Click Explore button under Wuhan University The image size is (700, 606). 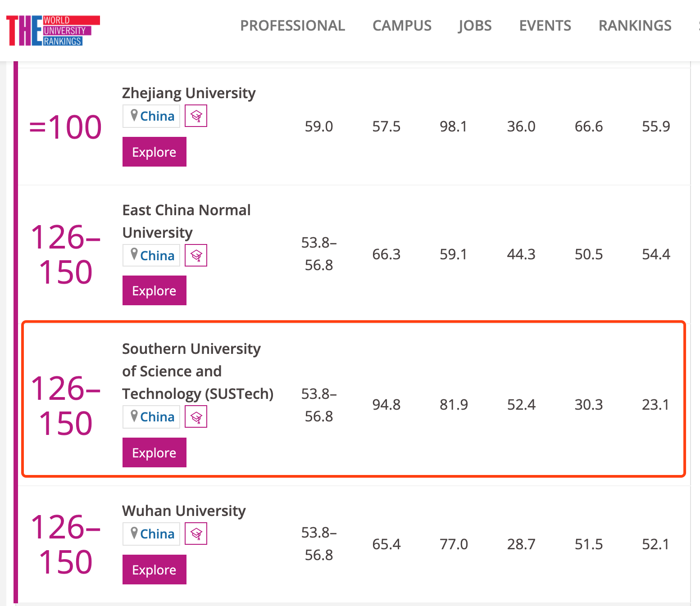pos(155,570)
